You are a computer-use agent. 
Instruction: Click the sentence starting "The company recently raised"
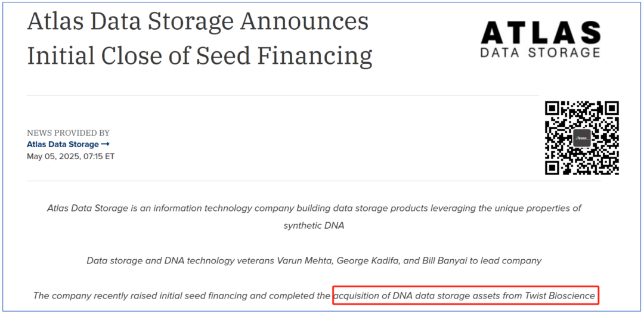182,296
